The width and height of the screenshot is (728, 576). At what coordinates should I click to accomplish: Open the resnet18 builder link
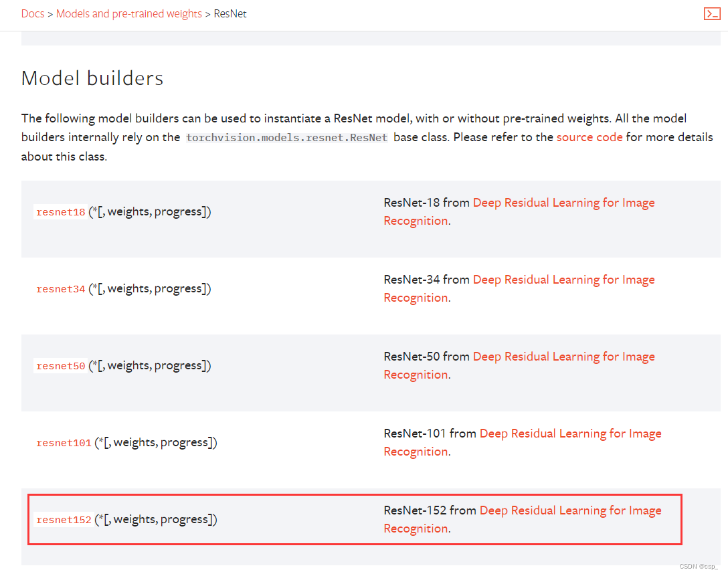click(x=61, y=212)
